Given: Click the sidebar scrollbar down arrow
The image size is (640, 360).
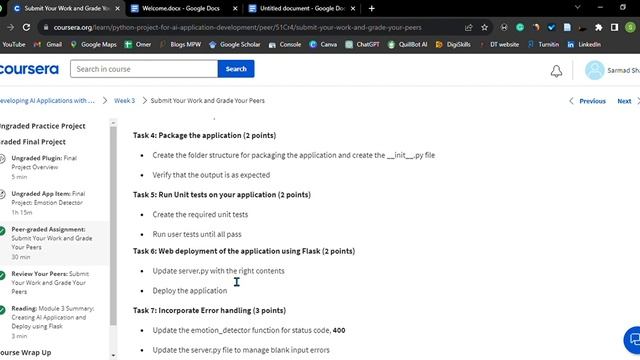Looking at the screenshot, I should [x=113, y=356].
